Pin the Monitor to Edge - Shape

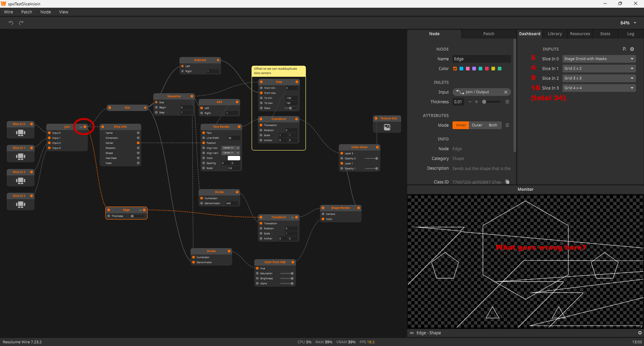[412, 333]
